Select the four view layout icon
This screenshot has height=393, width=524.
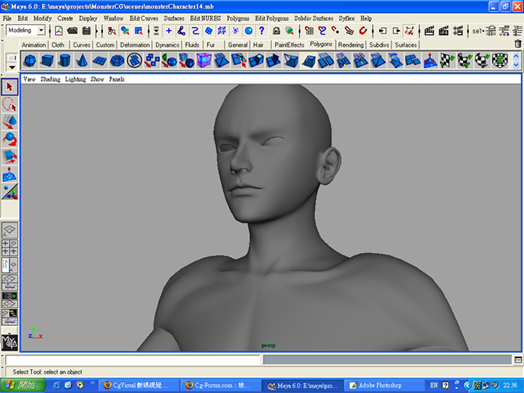click(x=9, y=247)
